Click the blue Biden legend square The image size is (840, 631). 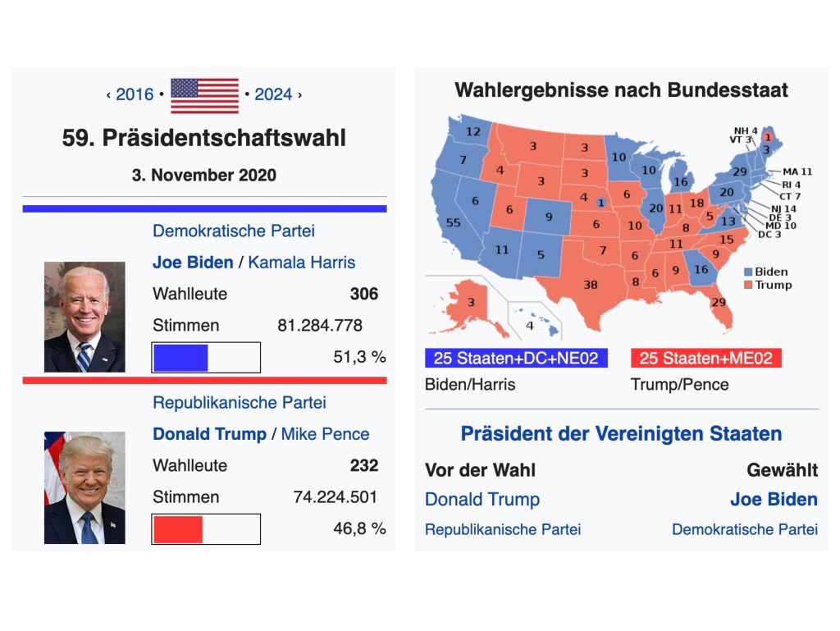(x=748, y=272)
